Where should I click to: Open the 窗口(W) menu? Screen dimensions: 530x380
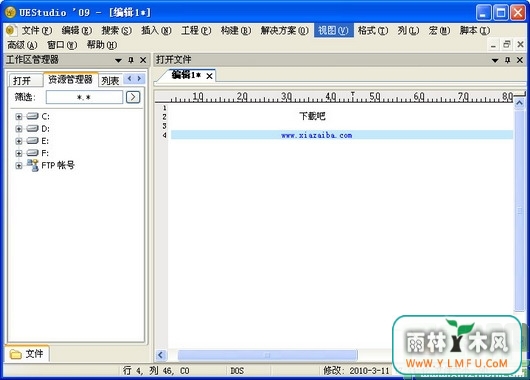(x=62, y=45)
